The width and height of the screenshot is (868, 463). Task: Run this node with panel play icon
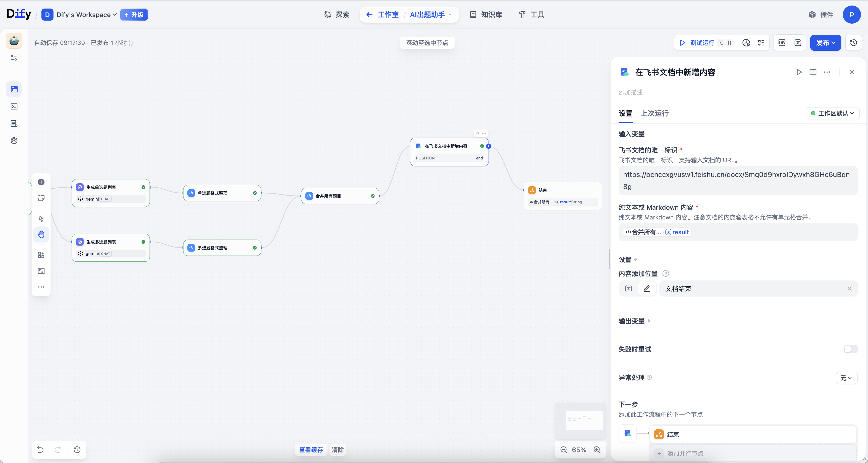[x=799, y=72]
